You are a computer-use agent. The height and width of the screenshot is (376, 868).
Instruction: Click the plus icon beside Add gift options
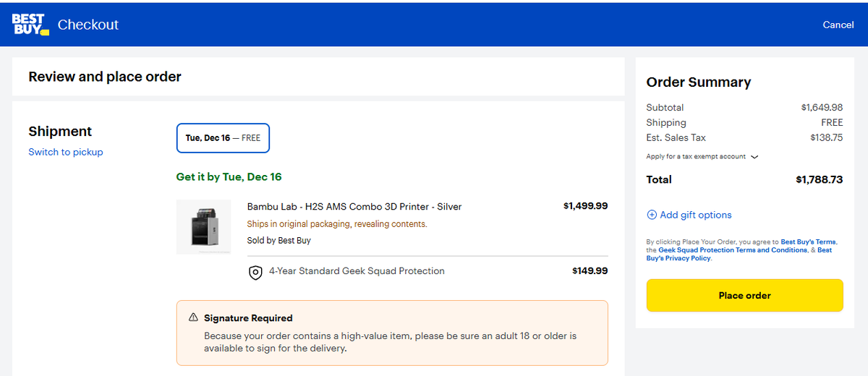point(652,215)
